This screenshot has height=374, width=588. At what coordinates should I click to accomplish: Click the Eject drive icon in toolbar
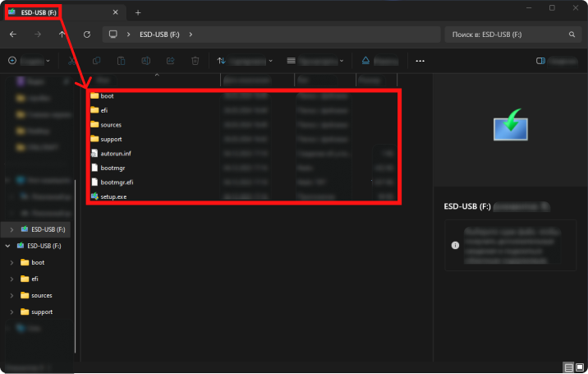click(x=367, y=61)
